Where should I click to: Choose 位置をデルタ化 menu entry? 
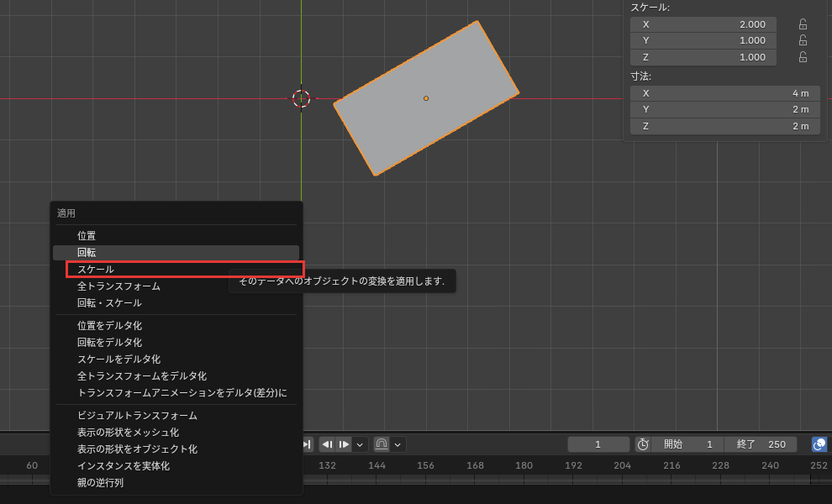pos(176,326)
